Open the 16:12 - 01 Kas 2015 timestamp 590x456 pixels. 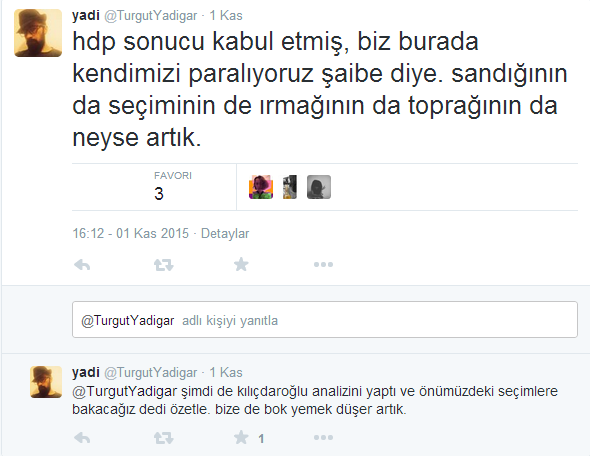[131, 233]
